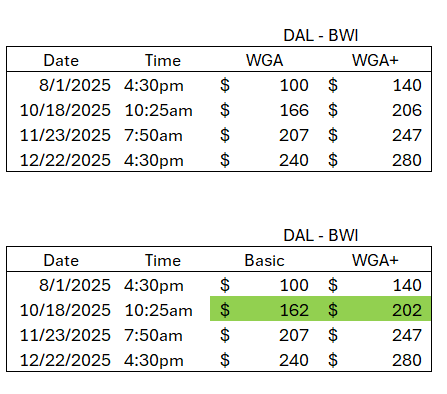Select the WGA+ header in bottom table
Image resolution: width=447 pixels, height=394 pixels.
(x=375, y=260)
